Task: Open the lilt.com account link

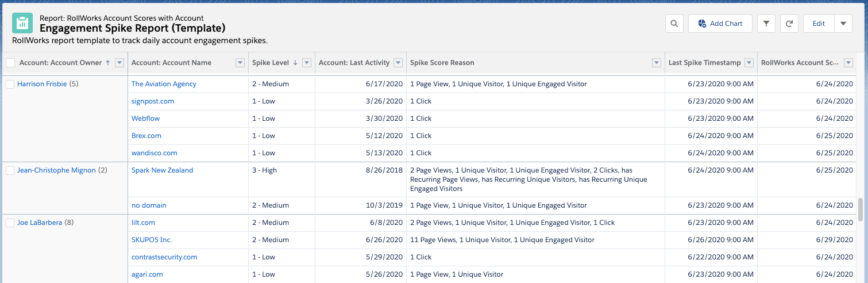Action: (x=143, y=223)
